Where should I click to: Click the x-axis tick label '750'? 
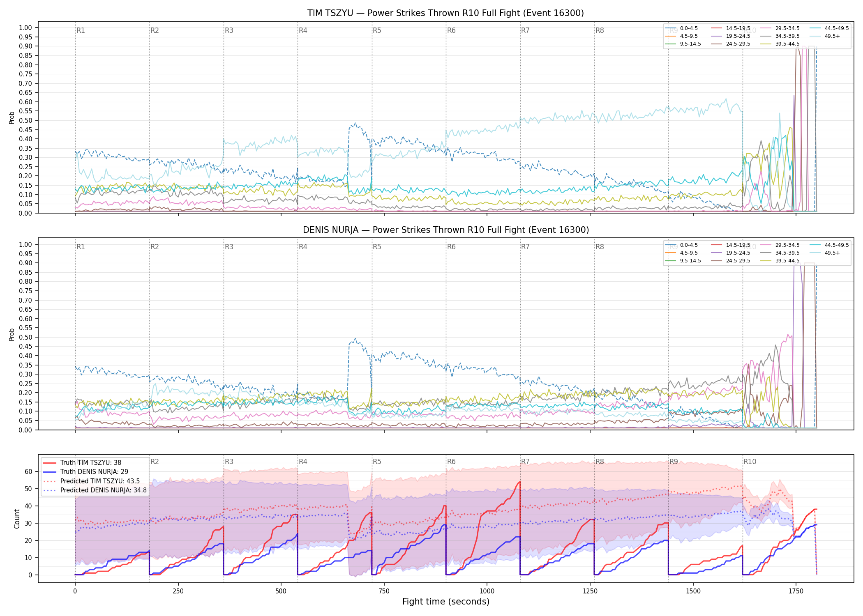pyautogui.click(x=384, y=591)
